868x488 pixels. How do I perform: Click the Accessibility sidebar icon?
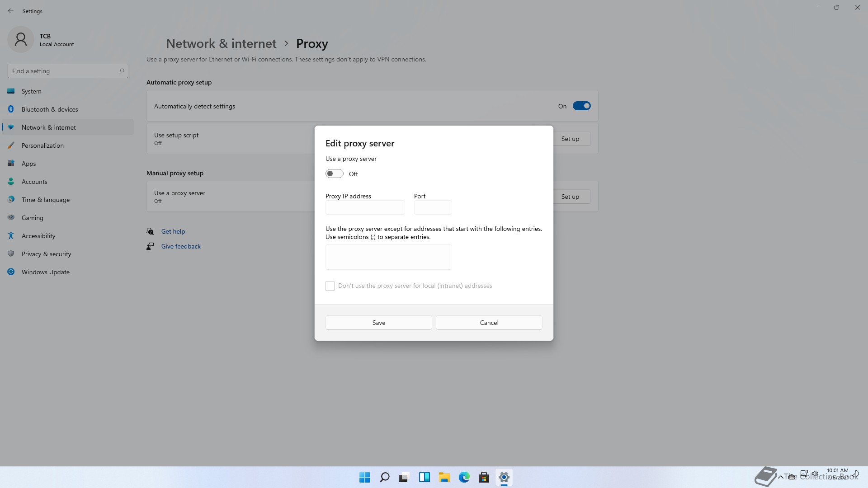(11, 236)
